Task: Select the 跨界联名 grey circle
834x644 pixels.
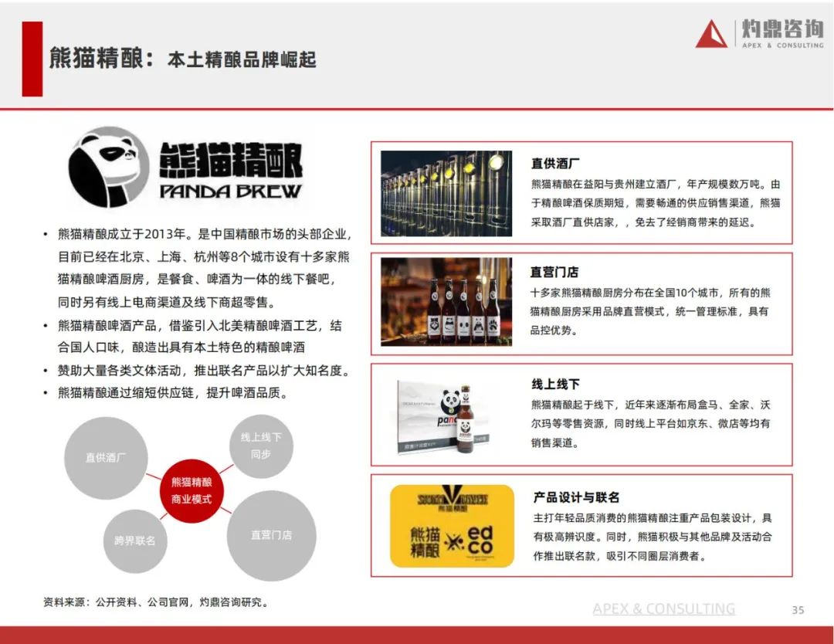Action: click(134, 541)
